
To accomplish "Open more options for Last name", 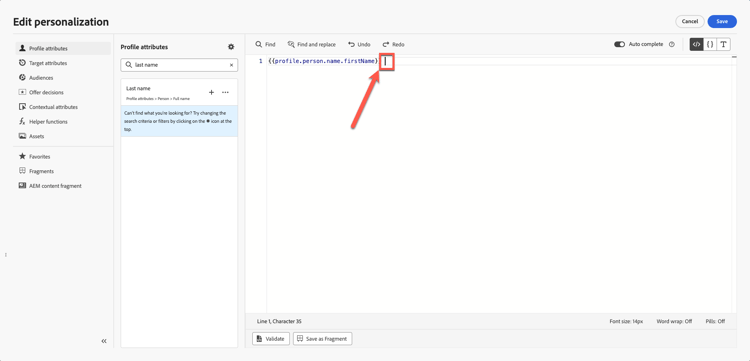I will (225, 92).
